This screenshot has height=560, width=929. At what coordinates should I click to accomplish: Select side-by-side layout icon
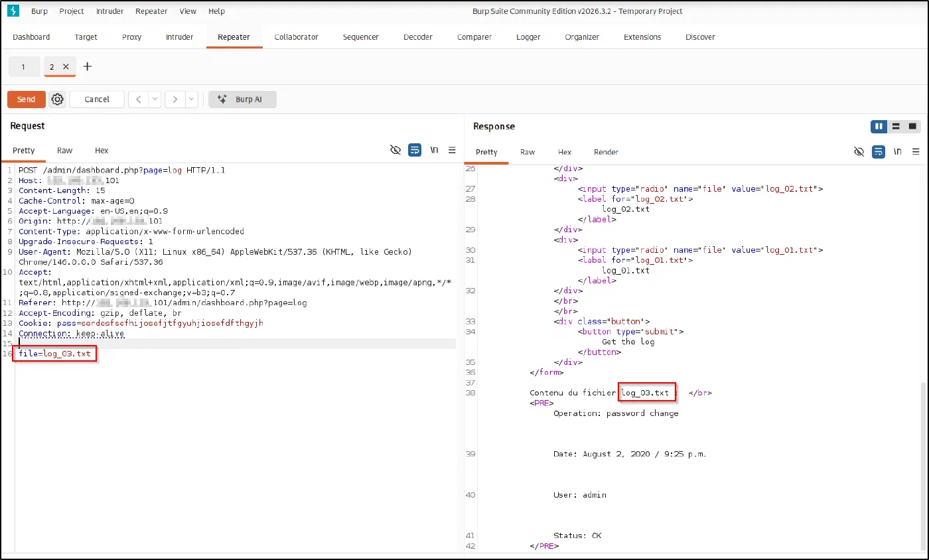point(879,126)
